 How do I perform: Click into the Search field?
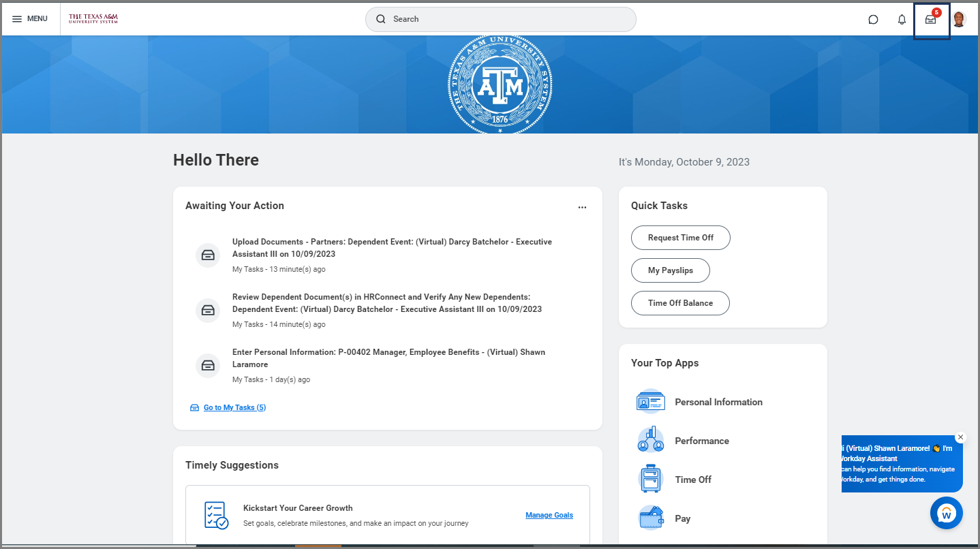point(501,19)
